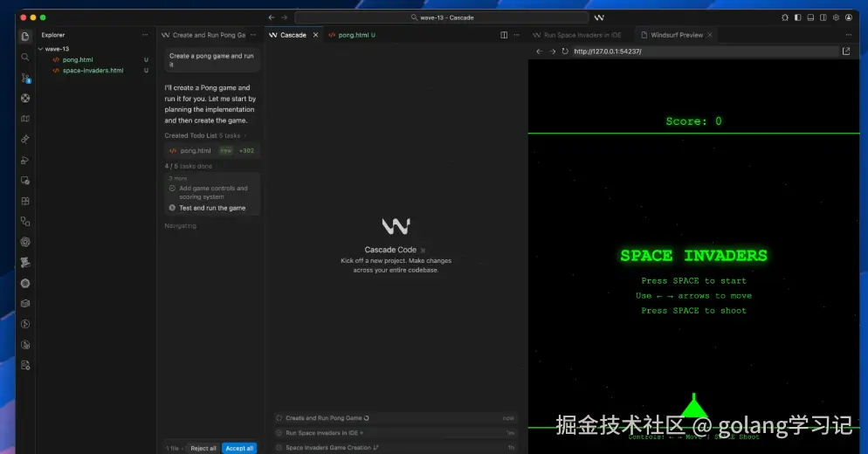
Task: Click Accept all button
Action: point(239,449)
